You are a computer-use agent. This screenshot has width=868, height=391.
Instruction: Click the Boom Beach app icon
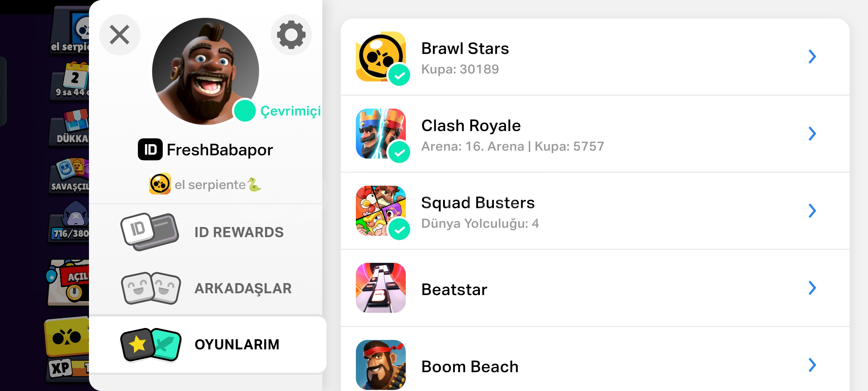pos(381,365)
